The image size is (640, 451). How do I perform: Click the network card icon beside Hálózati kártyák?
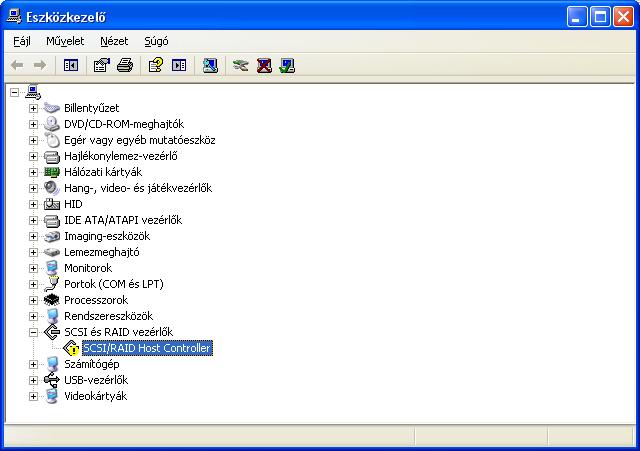[51, 172]
